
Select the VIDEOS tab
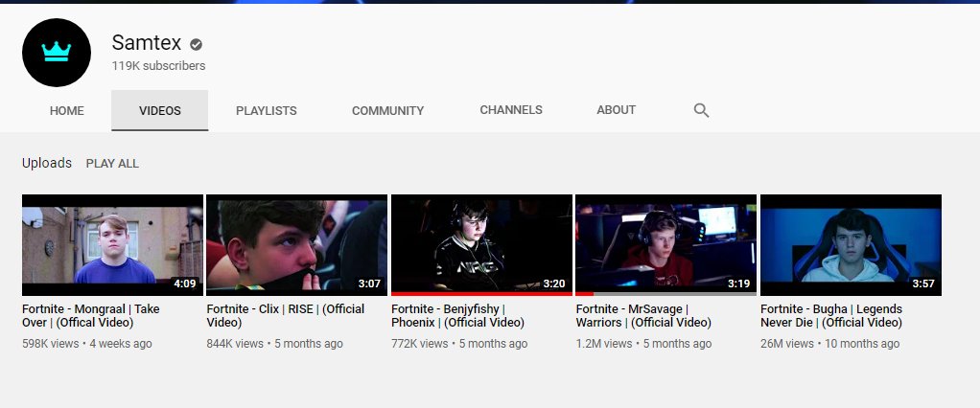[x=160, y=110]
